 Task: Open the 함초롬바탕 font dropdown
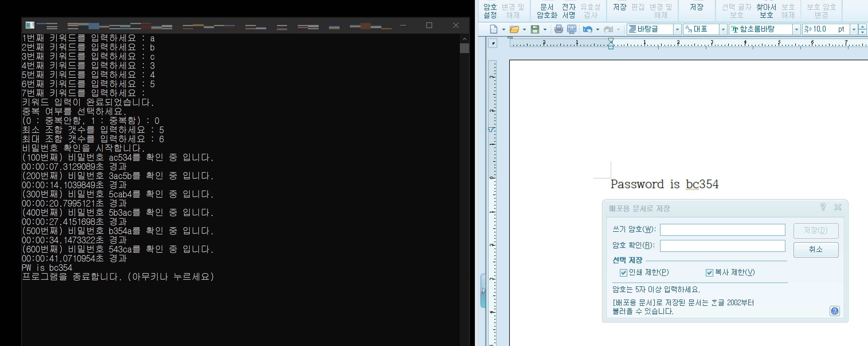[x=796, y=29]
